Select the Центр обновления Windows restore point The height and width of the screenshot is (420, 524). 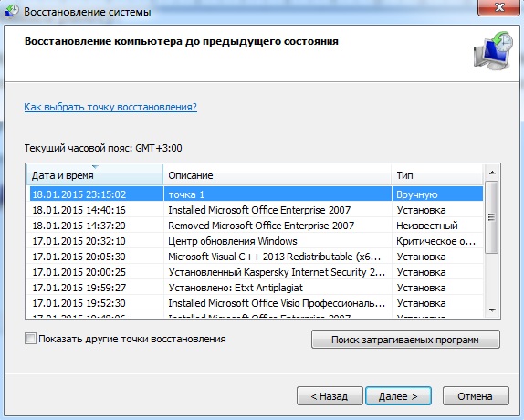click(257, 241)
